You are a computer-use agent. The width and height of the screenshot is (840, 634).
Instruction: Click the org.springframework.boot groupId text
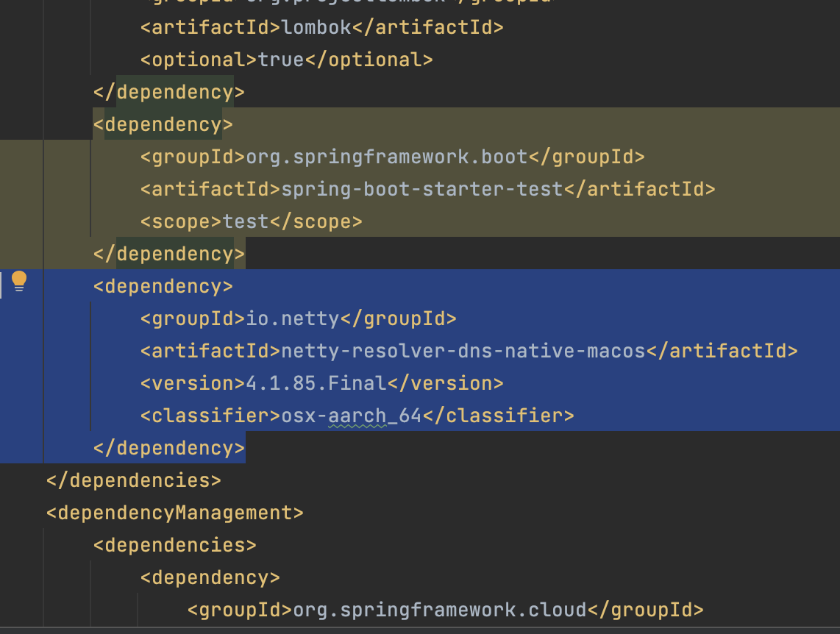pyautogui.click(x=387, y=157)
